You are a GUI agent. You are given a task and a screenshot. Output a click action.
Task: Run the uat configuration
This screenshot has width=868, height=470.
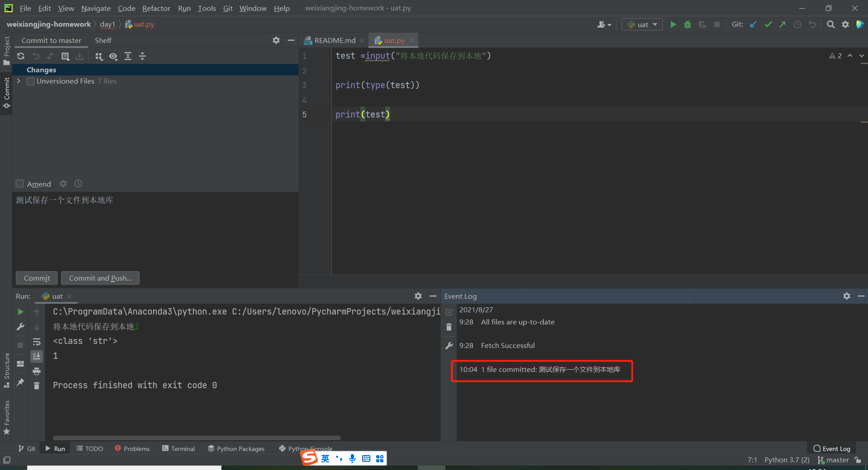coord(673,24)
